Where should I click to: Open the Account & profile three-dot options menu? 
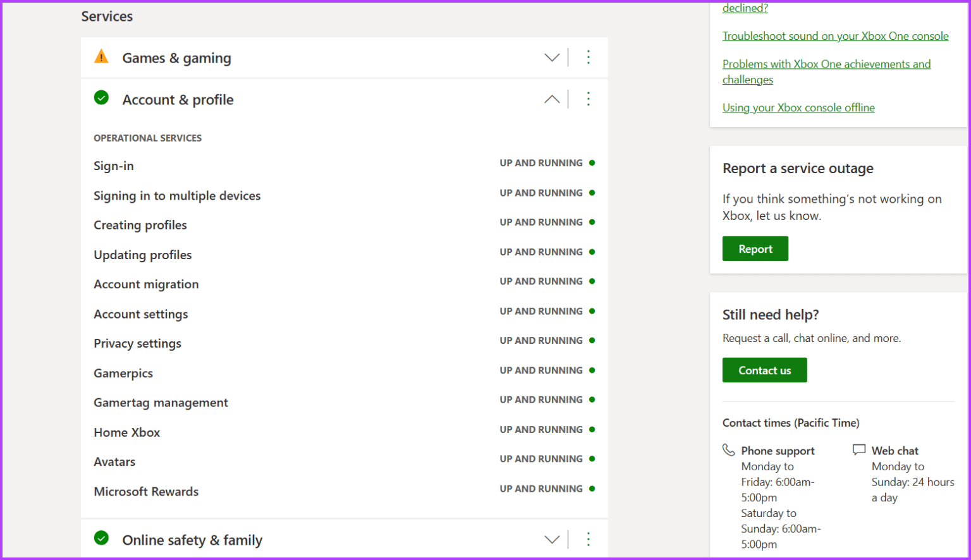[x=588, y=99]
